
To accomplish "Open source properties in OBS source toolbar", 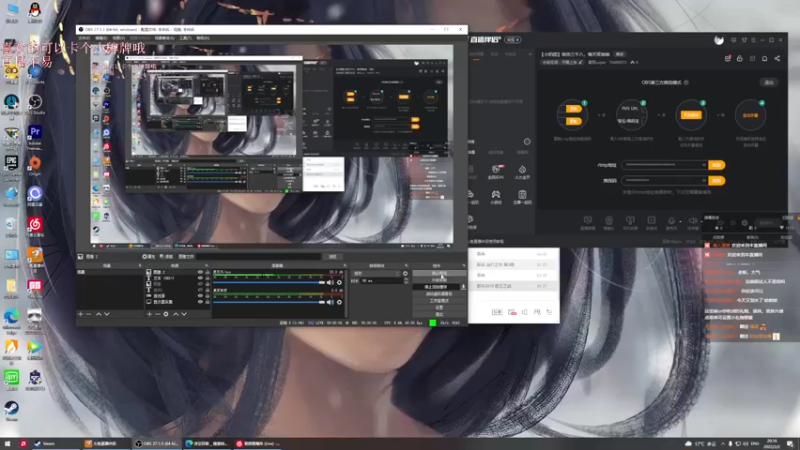I will click(148, 257).
